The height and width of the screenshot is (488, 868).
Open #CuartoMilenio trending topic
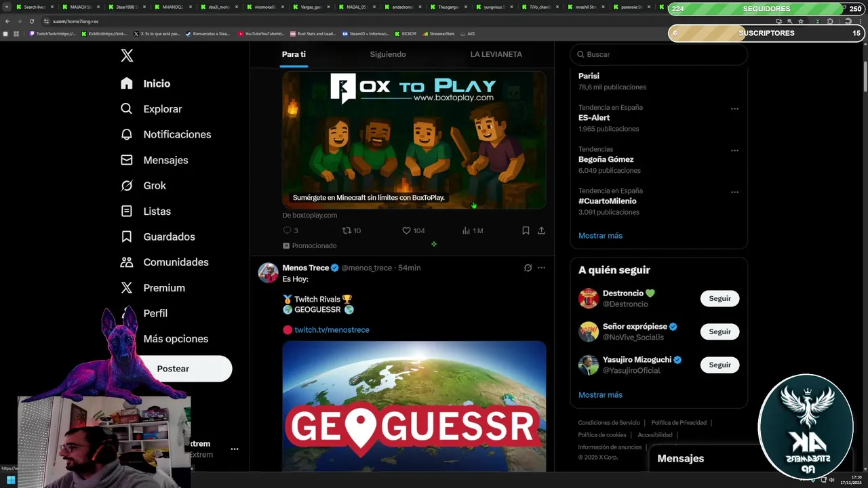(607, 201)
